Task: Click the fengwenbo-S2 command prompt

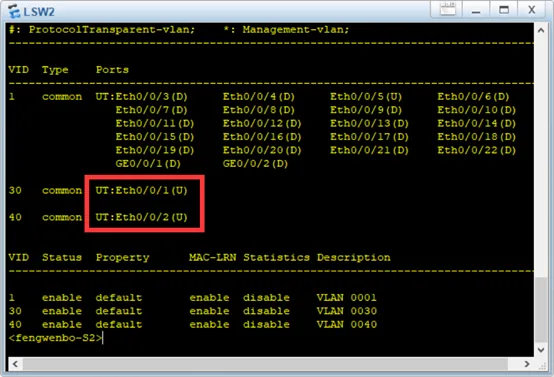Action: (55, 338)
